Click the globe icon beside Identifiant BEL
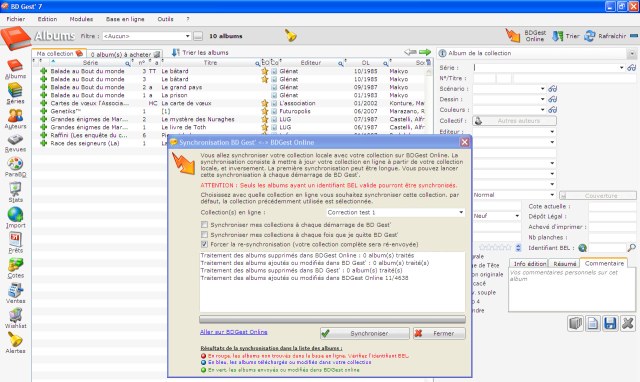Screen dimensions: 640x382 point(582,248)
